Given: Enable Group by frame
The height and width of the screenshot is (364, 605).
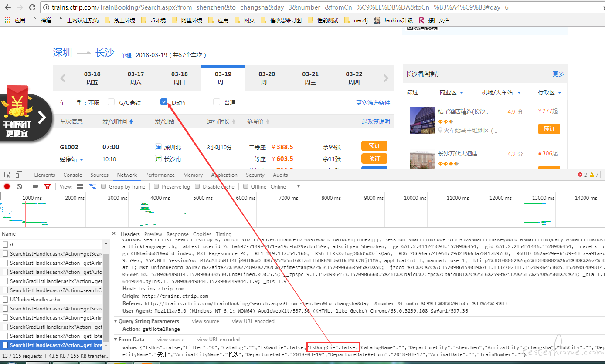Looking at the screenshot, I should tap(104, 186).
